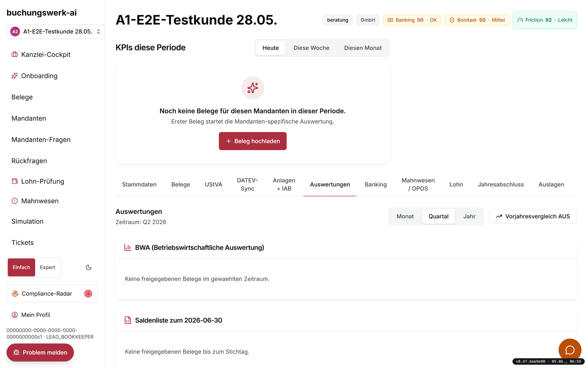The height and width of the screenshot is (368, 588).
Task: Set report period to Monat
Action: [x=405, y=216]
